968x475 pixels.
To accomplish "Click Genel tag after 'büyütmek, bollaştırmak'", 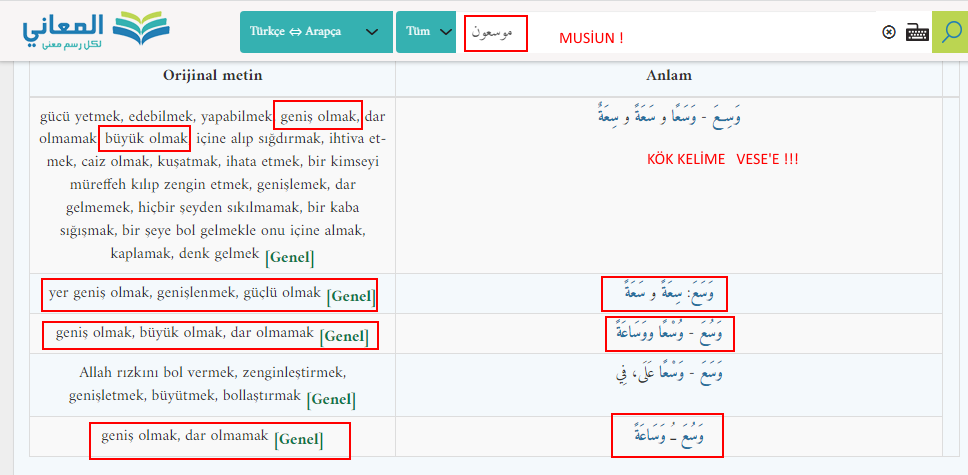I will pos(331,400).
